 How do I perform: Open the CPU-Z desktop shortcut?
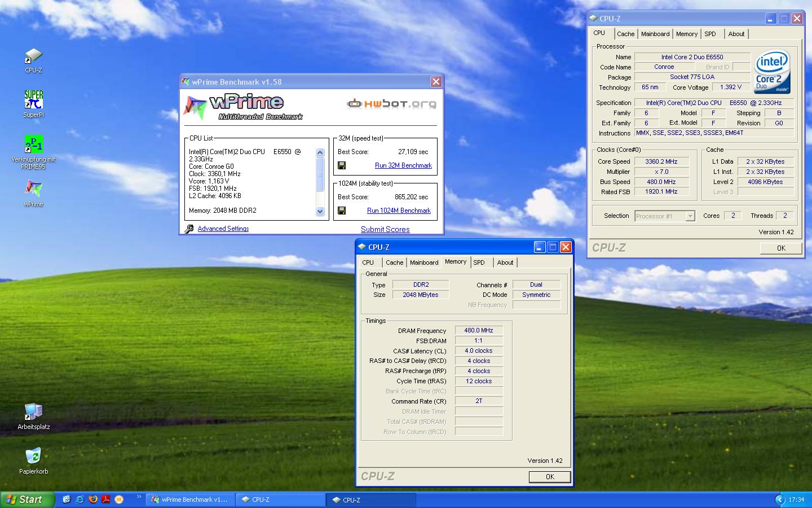[33, 60]
